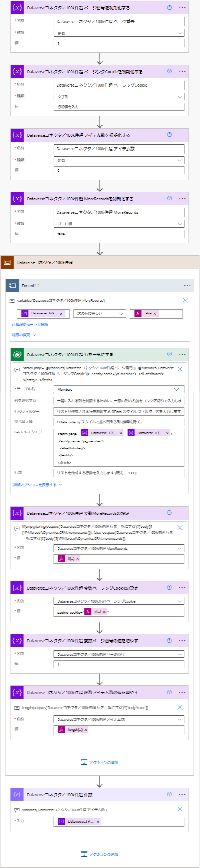Screen dimensions: 200x868
Task: Click 名前 field of MoreRecordsを初期化する
Action: [x=119, y=212]
